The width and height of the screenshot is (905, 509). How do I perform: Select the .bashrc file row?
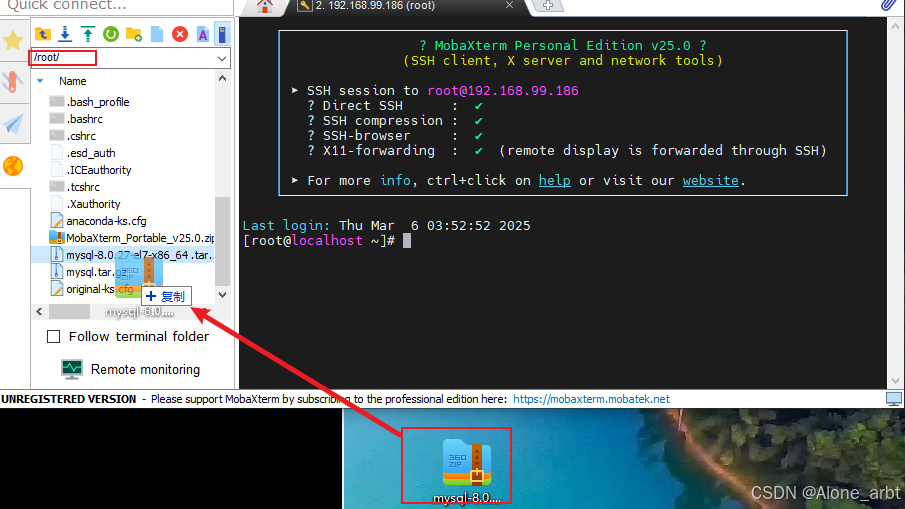click(123, 119)
